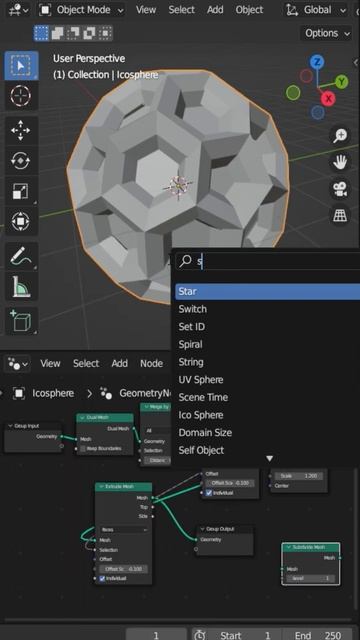The height and width of the screenshot is (640, 360).
Task: Click the negative Y axis gizmo circle
Action: coord(293,93)
